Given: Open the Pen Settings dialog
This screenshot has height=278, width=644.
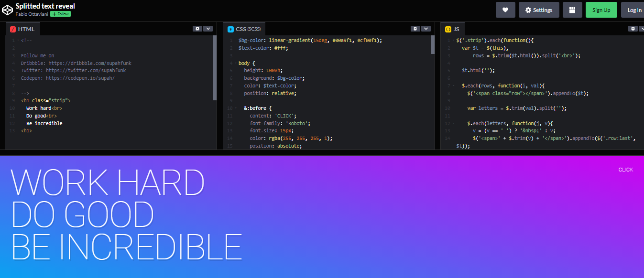Looking at the screenshot, I should (x=539, y=10).
